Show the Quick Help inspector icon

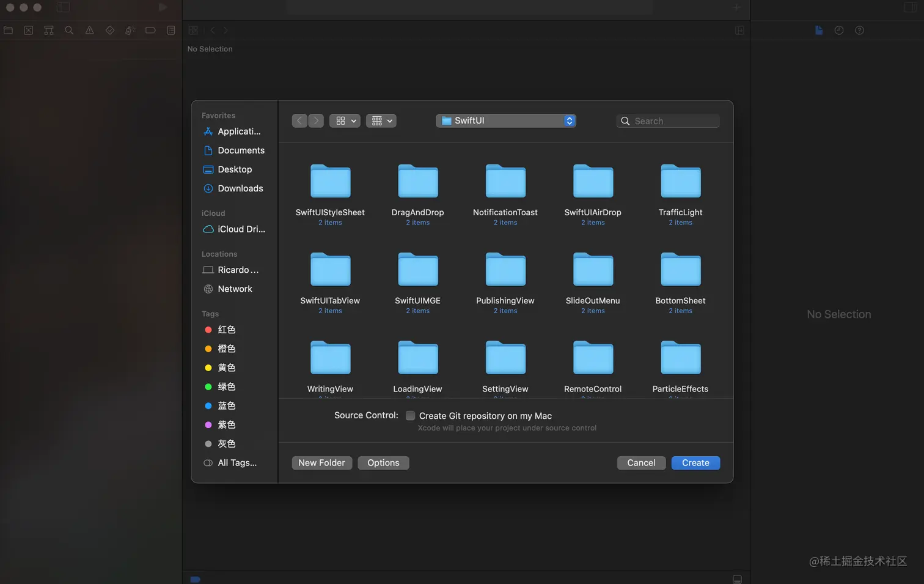click(859, 30)
